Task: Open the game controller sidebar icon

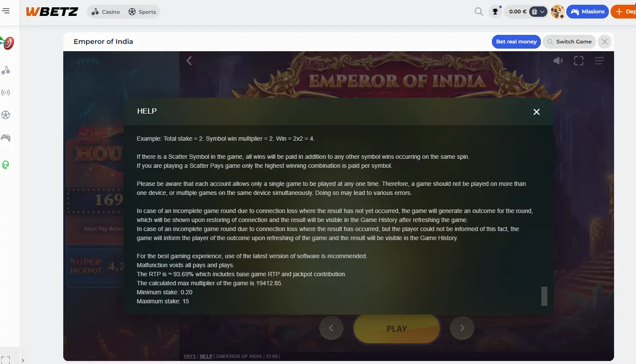Action: 6,138
